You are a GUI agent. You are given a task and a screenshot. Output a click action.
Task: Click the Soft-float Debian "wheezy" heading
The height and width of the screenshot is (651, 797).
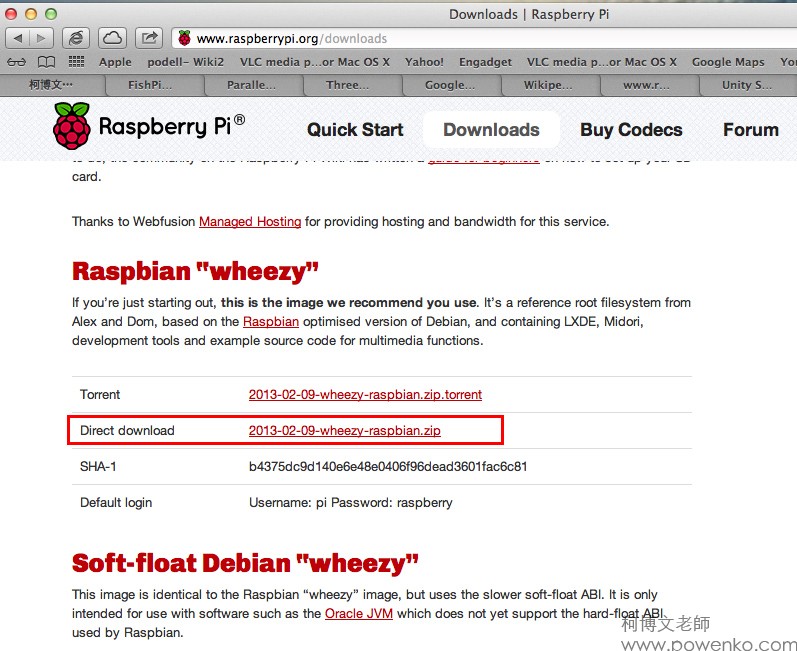[245, 563]
